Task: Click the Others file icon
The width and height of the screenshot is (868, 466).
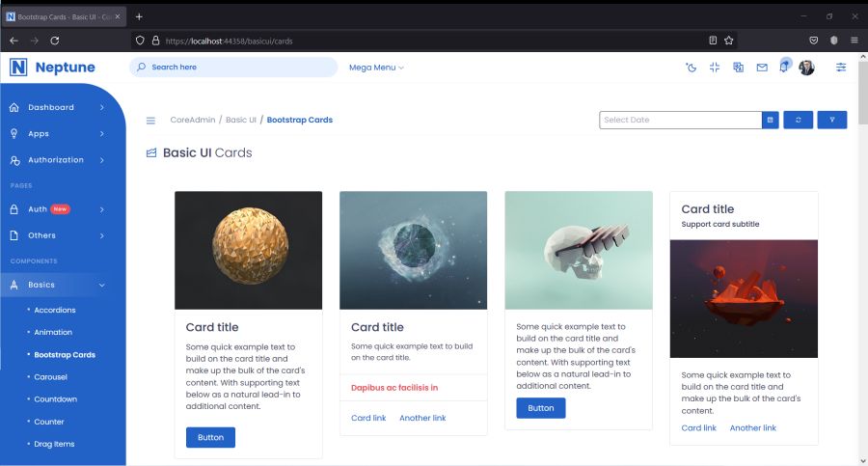Action: click(x=14, y=235)
